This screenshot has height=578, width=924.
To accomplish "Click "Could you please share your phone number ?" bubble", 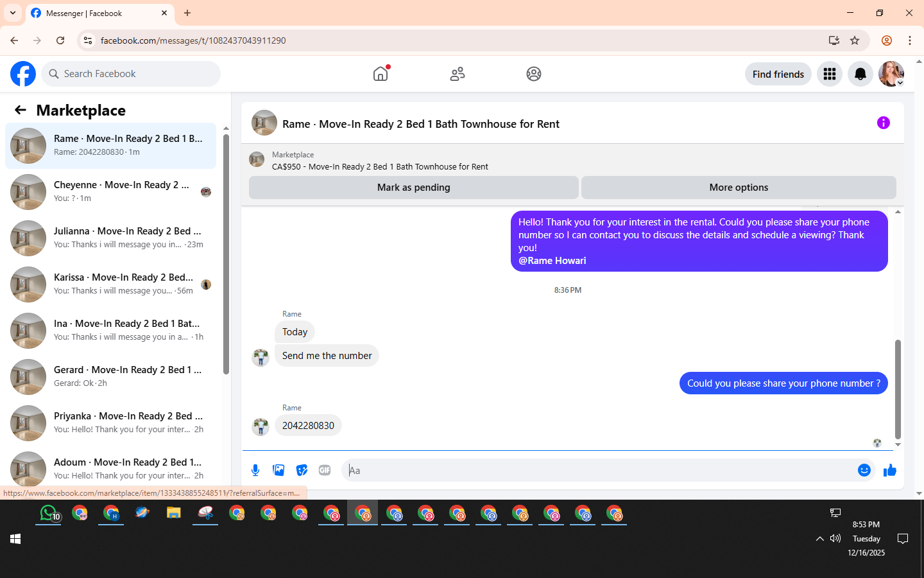I will coord(783,383).
